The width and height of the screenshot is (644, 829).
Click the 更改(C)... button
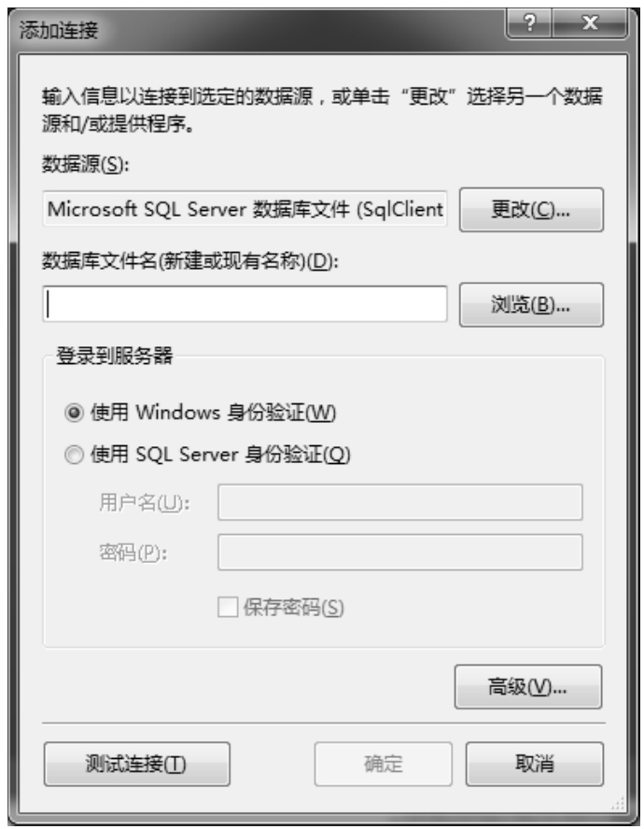click(531, 210)
